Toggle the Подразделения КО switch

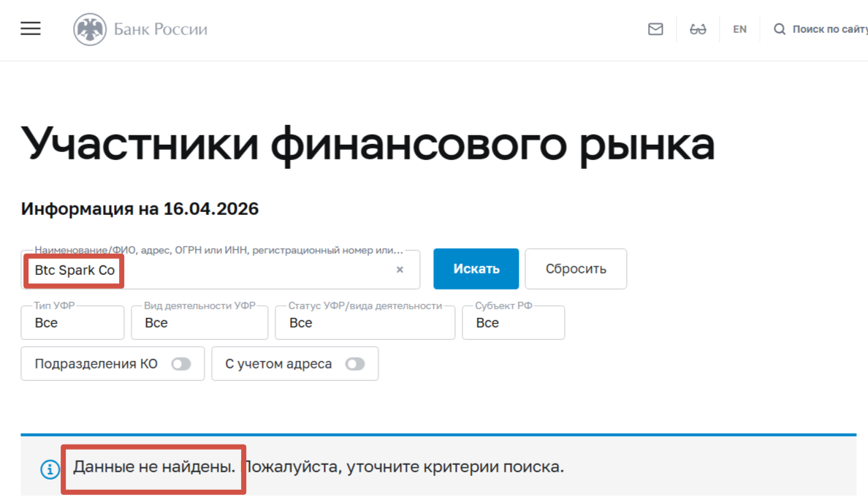click(x=180, y=364)
